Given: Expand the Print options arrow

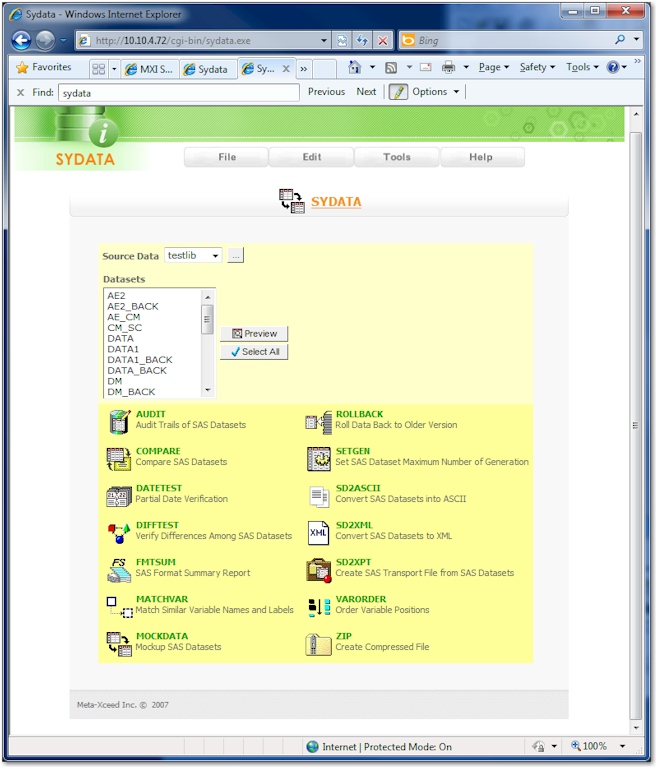Looking at the screenshot, I should pos(466,67).
